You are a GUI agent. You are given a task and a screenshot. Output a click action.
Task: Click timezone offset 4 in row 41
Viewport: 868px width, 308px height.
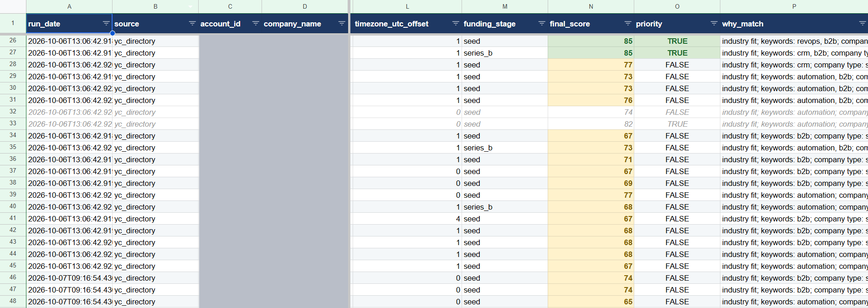click(x=407, y=219)
